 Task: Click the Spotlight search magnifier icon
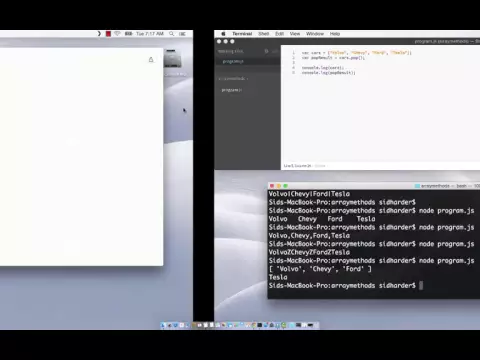[x=171, y=34]
